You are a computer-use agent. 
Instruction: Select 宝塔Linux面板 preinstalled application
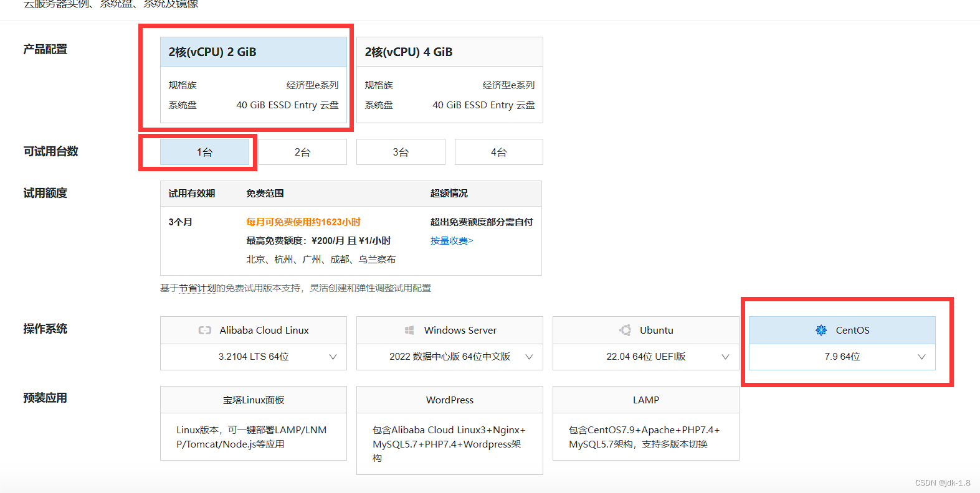pyautogui.click(x=254, y=423)
